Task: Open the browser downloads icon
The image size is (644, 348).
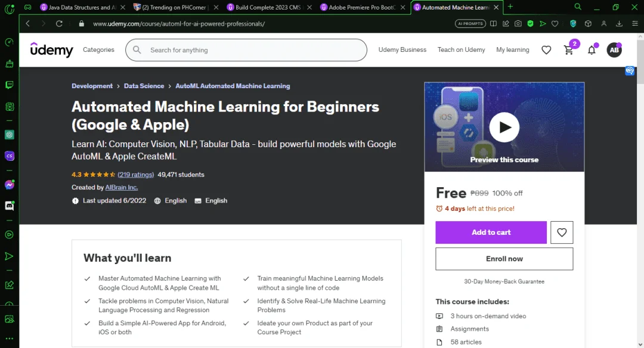Action: click(x=619, y=24)
